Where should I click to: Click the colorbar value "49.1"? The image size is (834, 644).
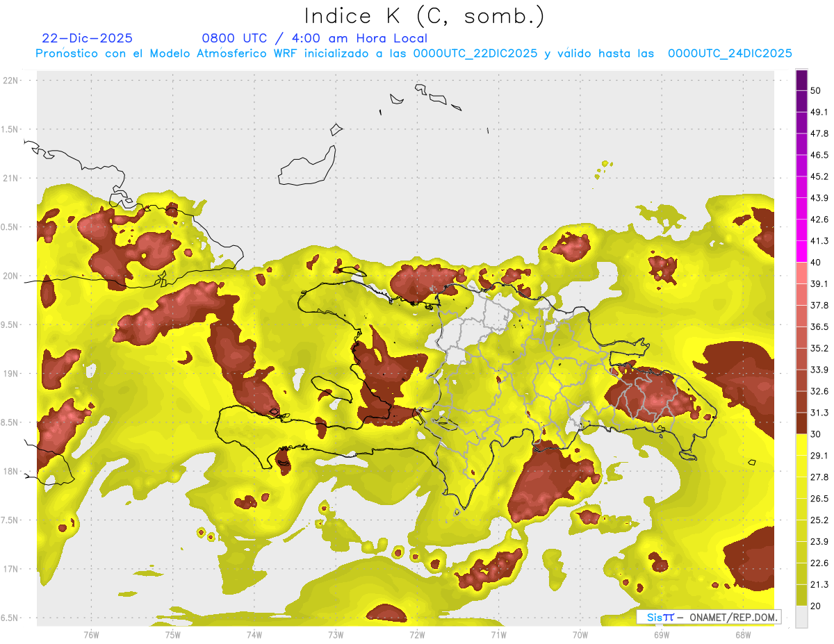tap(819, 113)
